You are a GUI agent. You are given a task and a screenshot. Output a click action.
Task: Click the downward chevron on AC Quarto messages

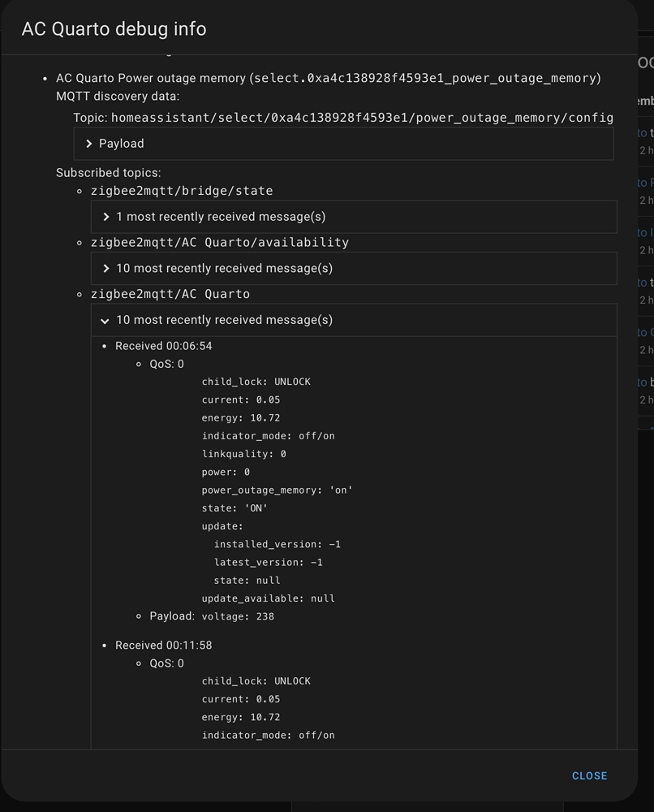(x=104, y=320)
